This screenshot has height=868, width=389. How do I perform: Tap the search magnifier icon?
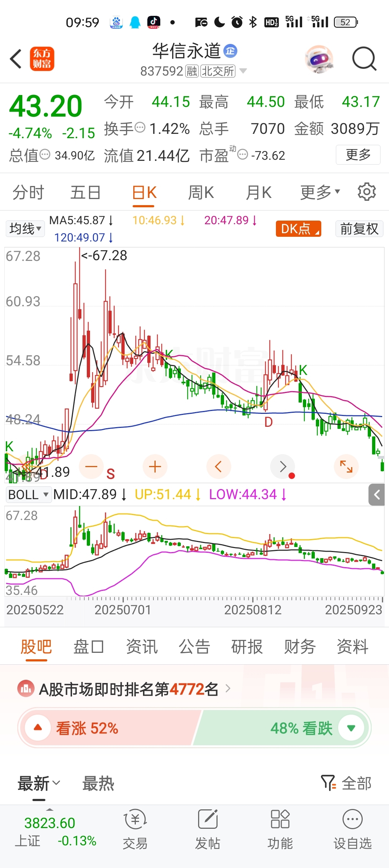click(364, 59)
